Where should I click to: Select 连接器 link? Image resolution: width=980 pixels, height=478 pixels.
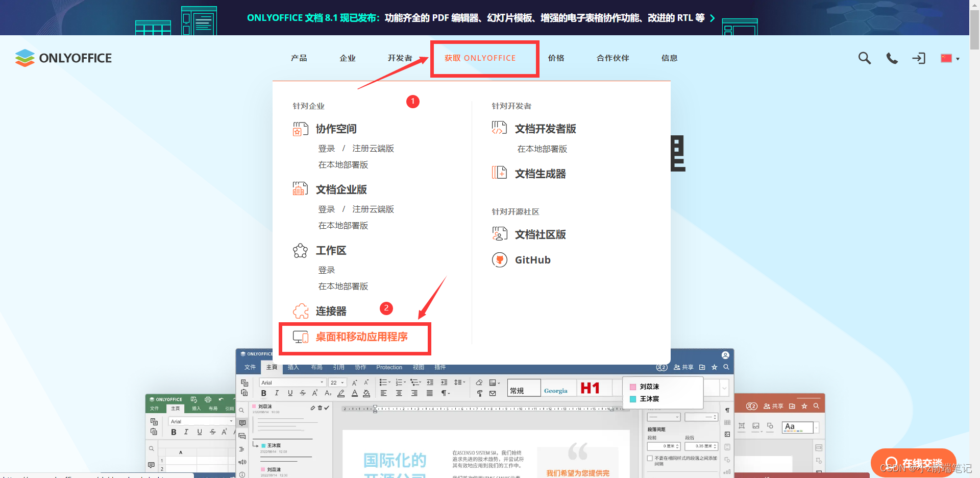click(331, 311)
